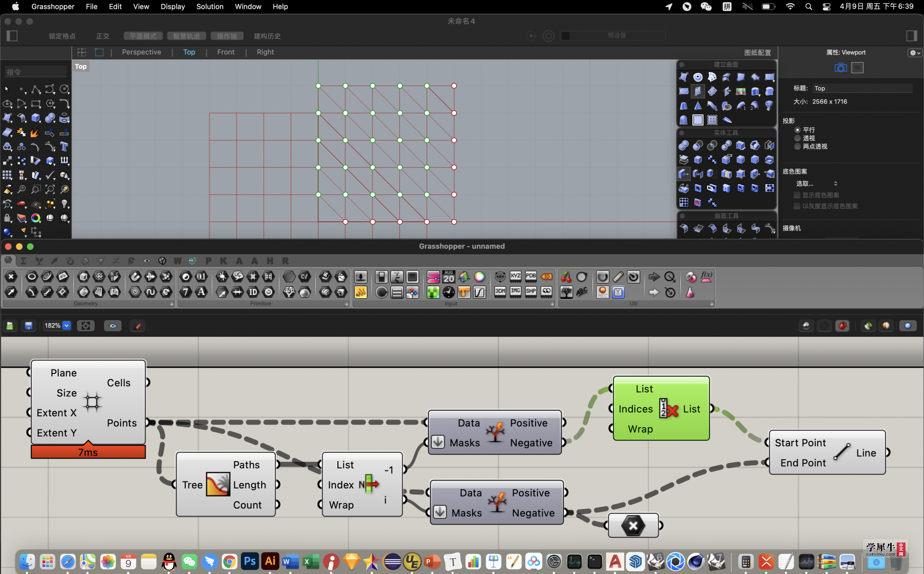The height and width of the screenshot is (574, 924).
Task: Select the Text tool in Rhino toolbar
Action: coord(64,147)
